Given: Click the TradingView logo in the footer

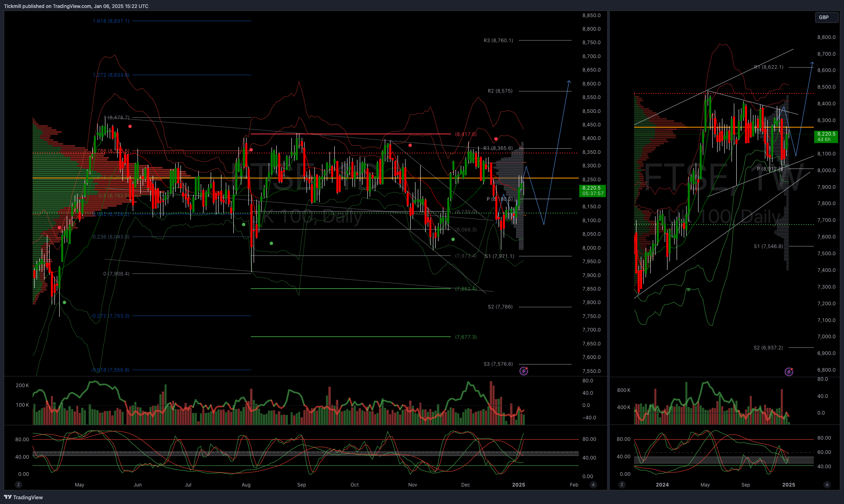Looking at the screenshot, I should click(x=23, y=497).
